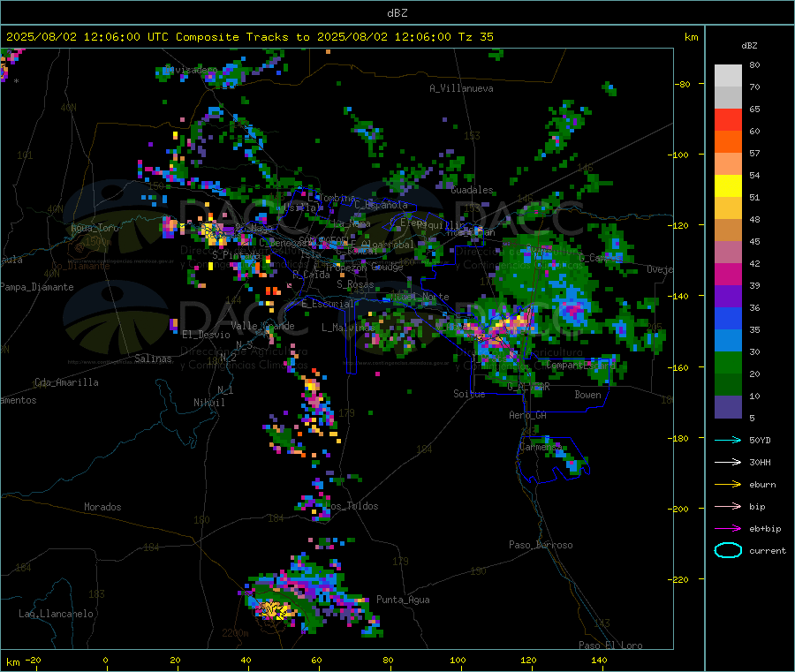
Task: Click the magenta eb+bip arrow in legend
Action: (x=728, y=529)
